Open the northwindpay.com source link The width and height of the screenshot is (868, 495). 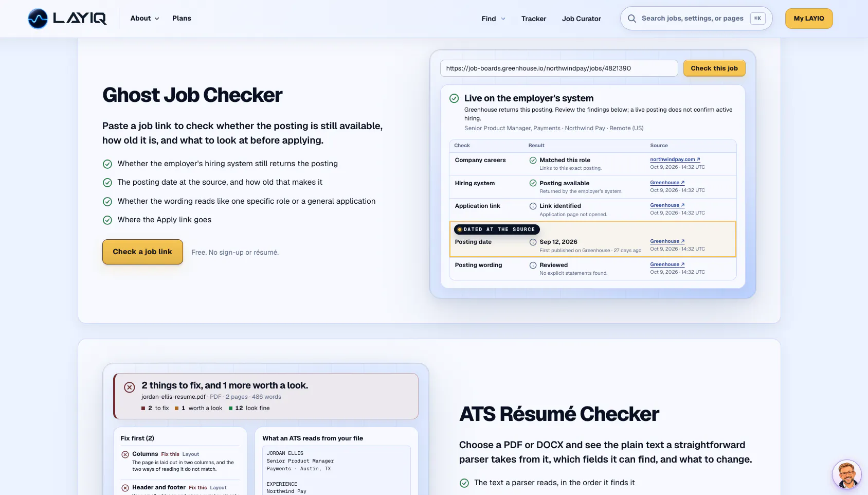(x=675, y=160)
